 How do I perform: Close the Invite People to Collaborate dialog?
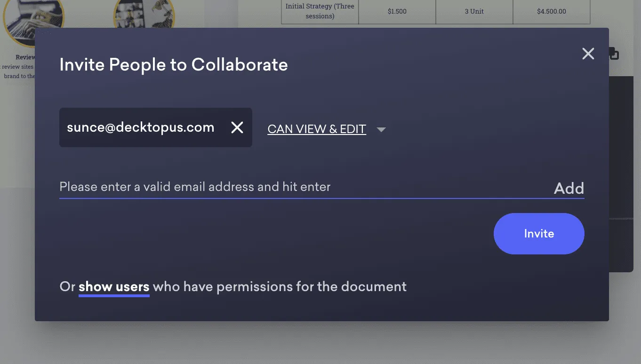[588, 54]
